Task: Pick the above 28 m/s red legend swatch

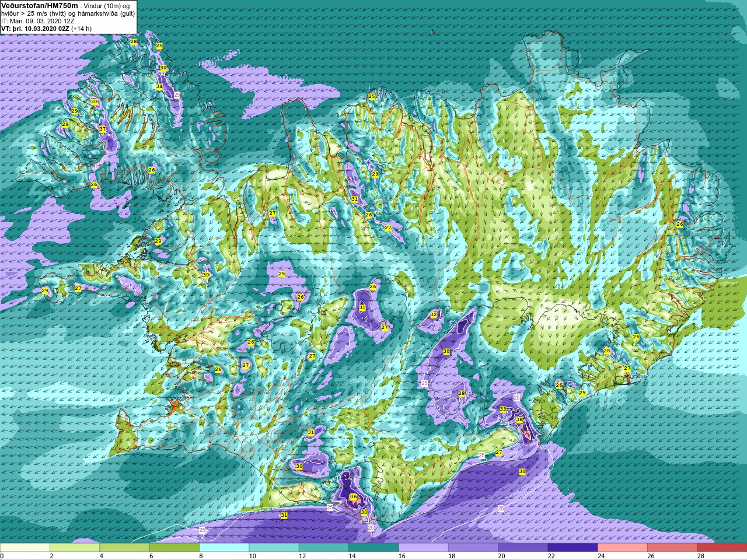Action: [x=722, y=548]
